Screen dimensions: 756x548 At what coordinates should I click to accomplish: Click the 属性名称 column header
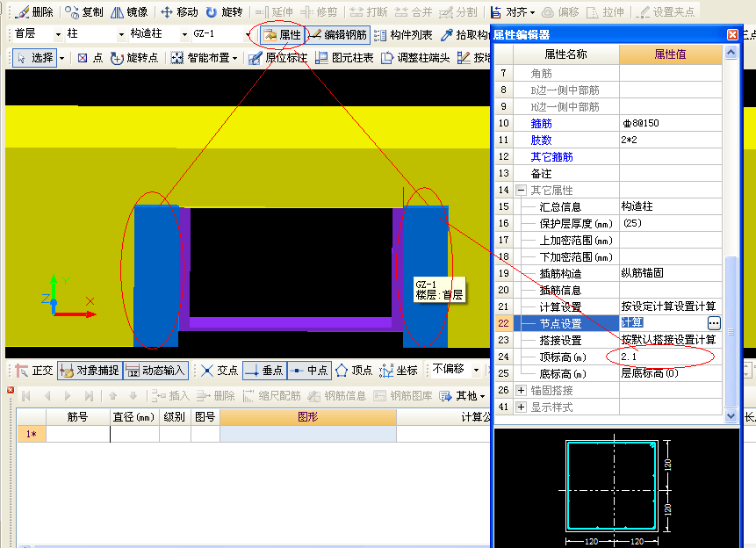(x=565, y=54)
